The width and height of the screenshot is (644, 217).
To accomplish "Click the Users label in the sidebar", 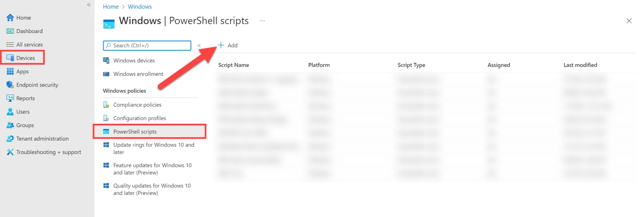I will [23, 112].
